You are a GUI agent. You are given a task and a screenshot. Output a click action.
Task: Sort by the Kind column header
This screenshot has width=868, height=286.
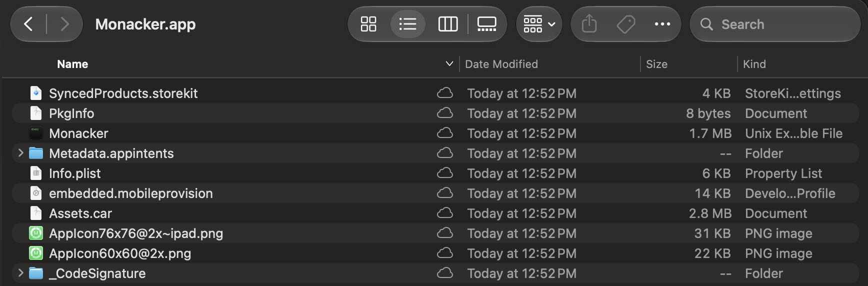click(754, 64)
